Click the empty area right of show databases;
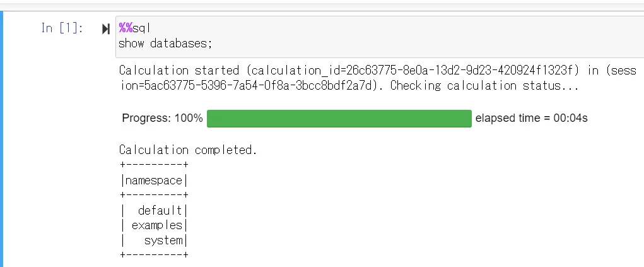This screenshot has height=267, width=644. [427, 44]
